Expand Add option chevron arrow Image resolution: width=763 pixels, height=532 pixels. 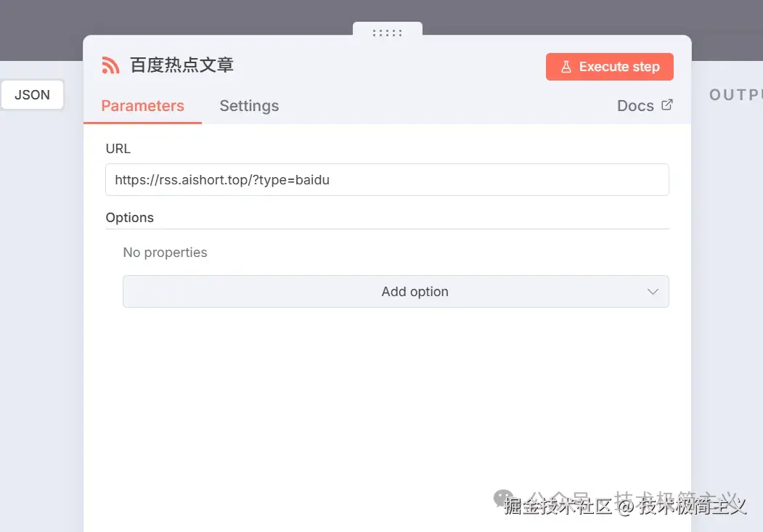tap(653, 292)
